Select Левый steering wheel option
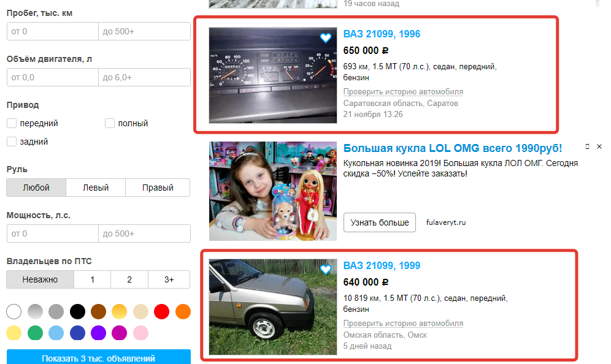The height and width of the screenshot is (364, 611). 96,188
